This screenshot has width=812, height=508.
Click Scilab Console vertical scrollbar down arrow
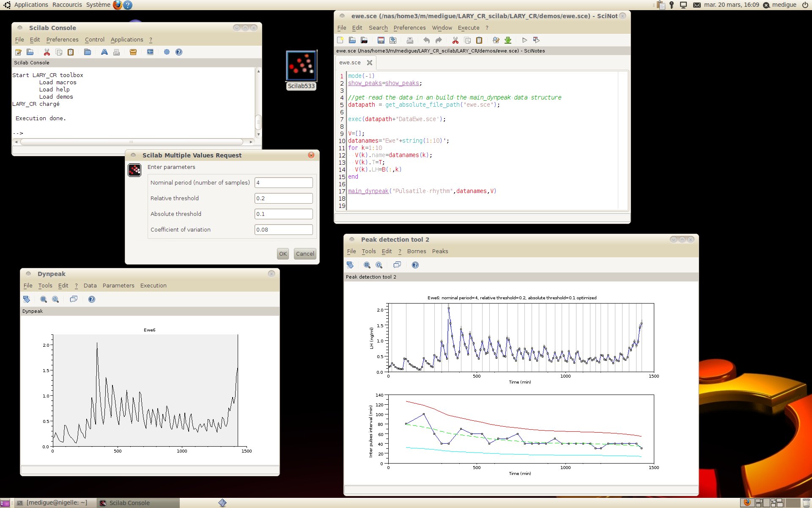click(x=258, y=135)
